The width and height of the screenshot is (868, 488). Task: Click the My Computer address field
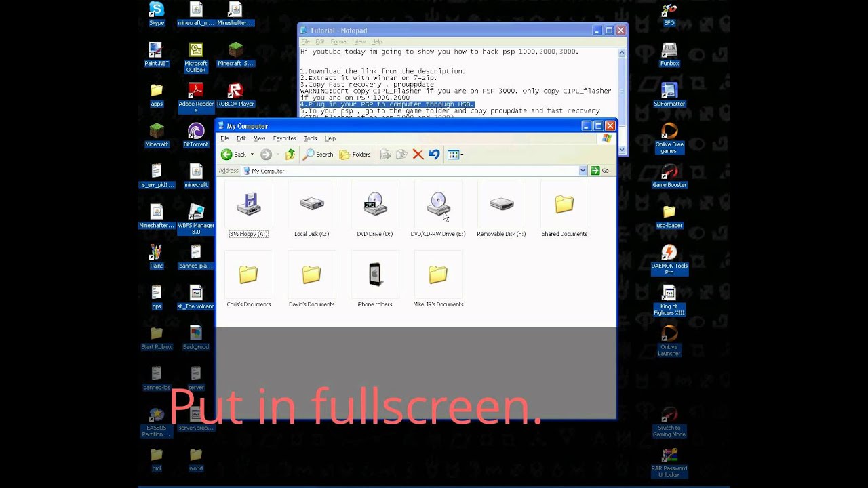tap(414, 171)
